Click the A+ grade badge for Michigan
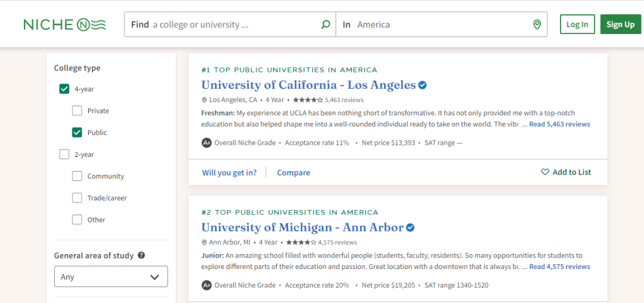 (206, 285)
